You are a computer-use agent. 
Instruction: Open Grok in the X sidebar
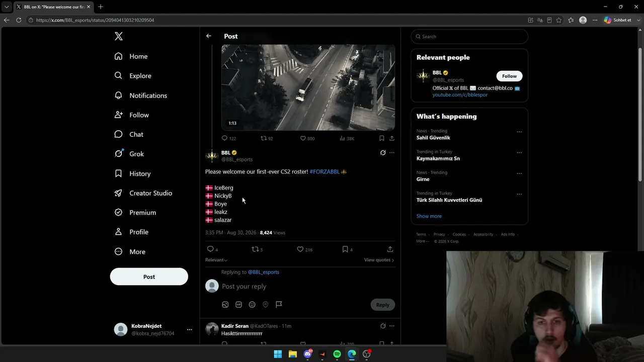tap(129, 154)
